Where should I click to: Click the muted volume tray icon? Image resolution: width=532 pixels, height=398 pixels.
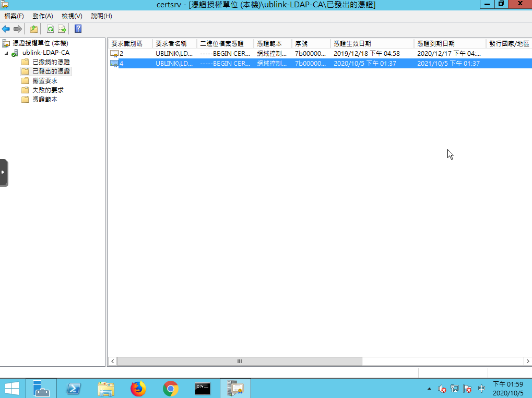click(x=442, y=389)
